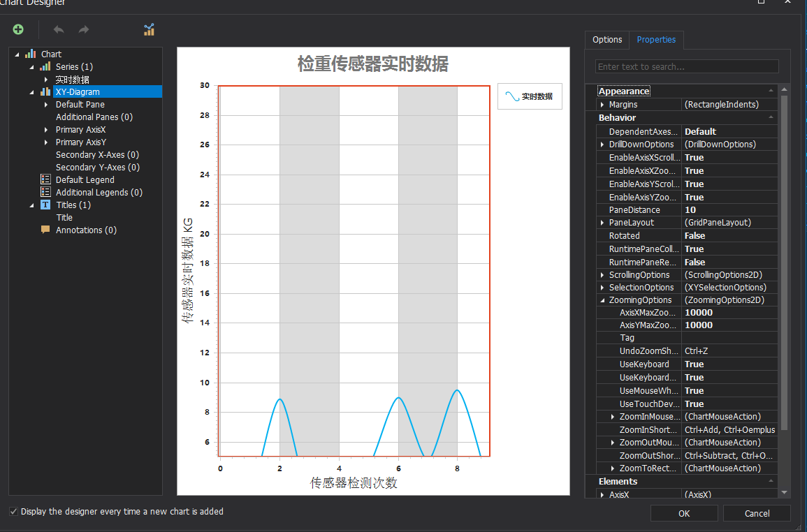Select the Title tree item

tap(64, 217)
